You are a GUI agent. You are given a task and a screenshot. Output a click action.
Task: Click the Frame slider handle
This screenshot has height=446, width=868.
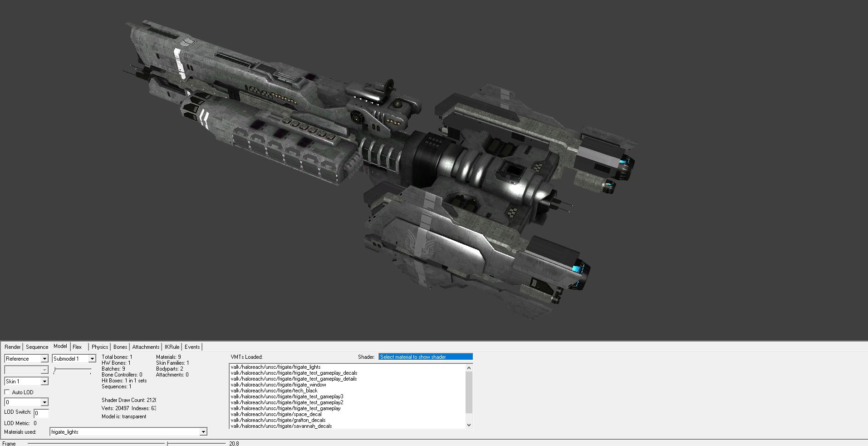(167, 443)
